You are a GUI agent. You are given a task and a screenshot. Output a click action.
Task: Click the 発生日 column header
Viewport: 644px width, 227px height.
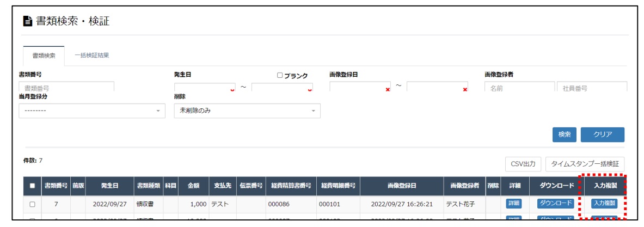[110, 186]
